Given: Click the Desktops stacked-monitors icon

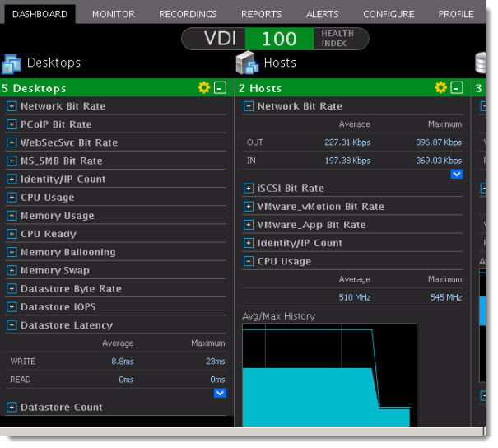Looking at the screenshot, I should pos(12,64).
